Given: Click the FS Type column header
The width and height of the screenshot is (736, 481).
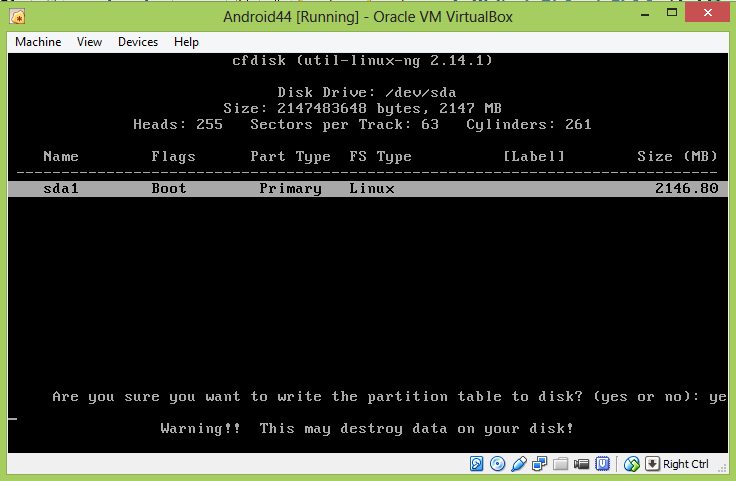Looking at the screenshot, I should click(380, 156).
